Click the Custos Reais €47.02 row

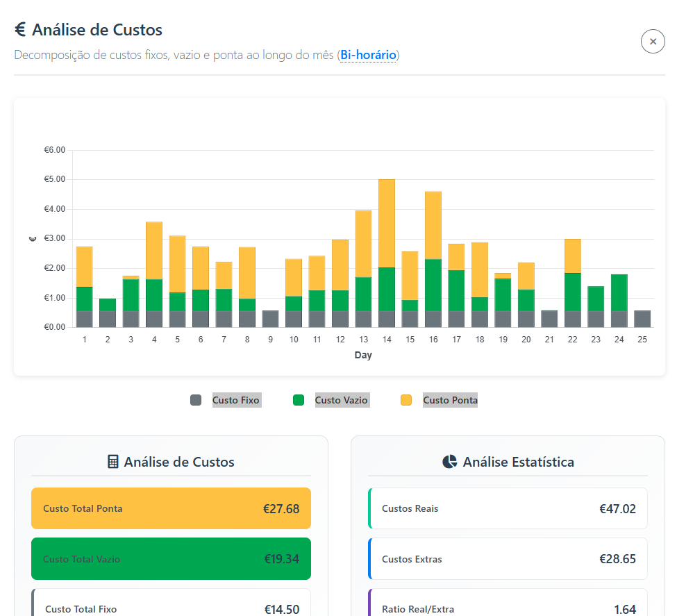pos(508,509)
